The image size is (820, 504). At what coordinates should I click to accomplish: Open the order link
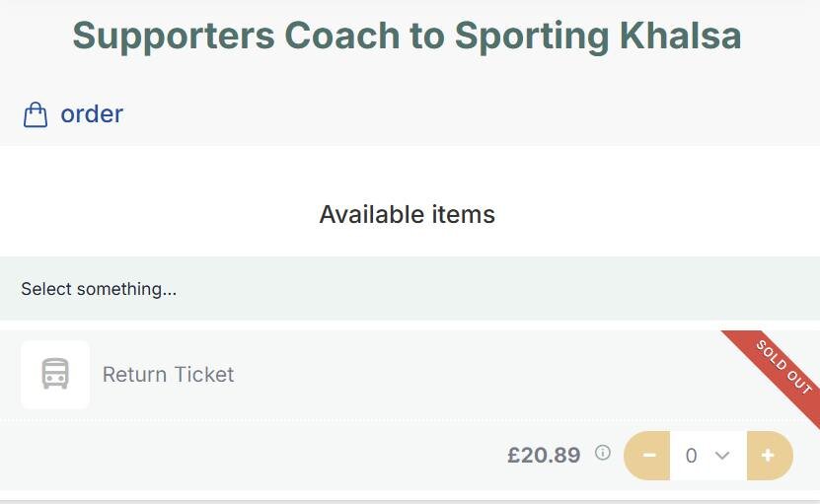[x=91, y=114]
